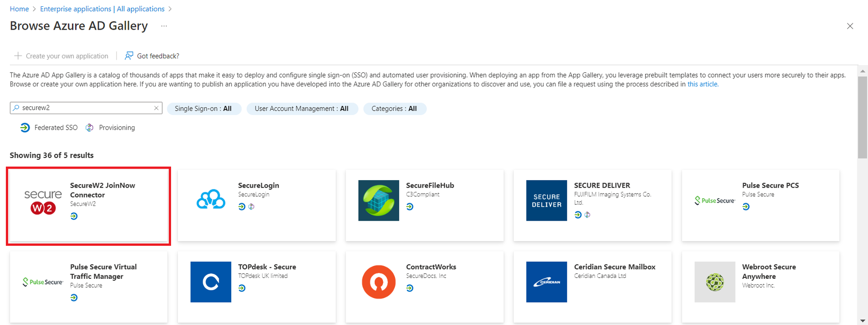
Task: Click the Browse Azure AD Gallery heading
Action: (79, 26)
